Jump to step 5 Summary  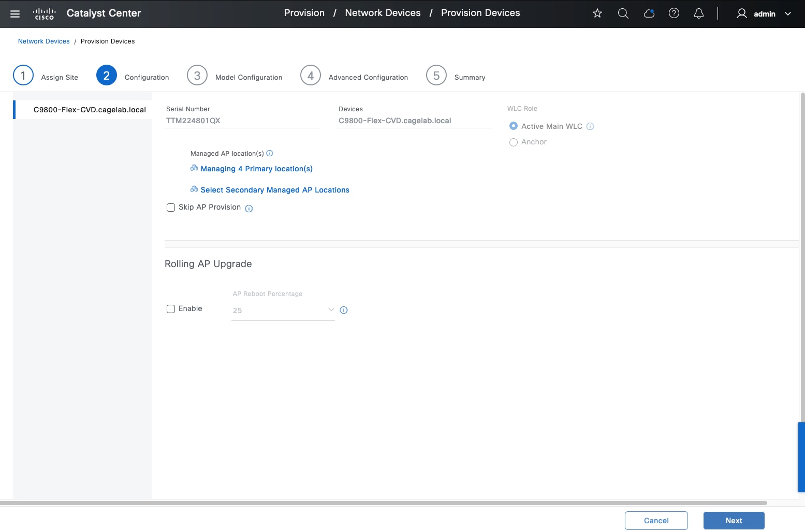click(436, 76)
